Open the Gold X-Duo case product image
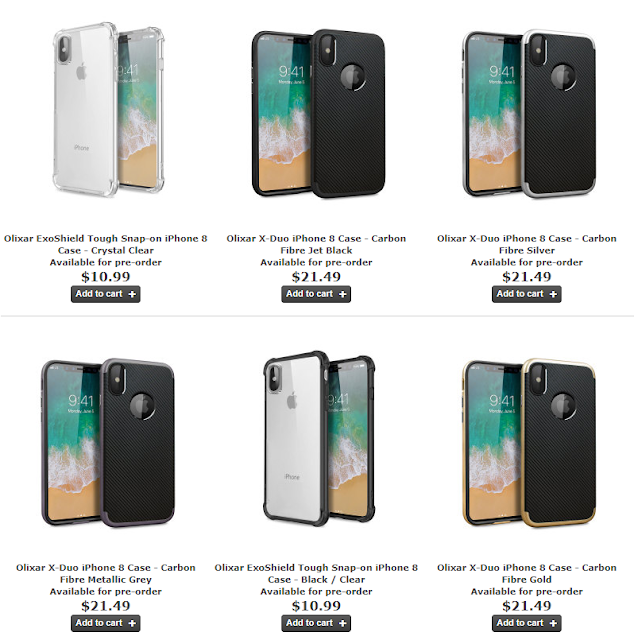The image size is (638, 640). (529, 443)
